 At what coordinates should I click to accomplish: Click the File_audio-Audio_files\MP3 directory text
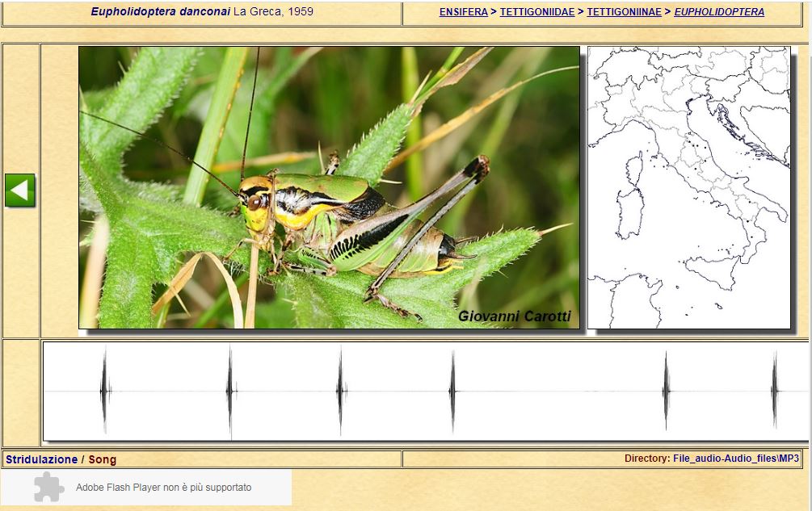coord(735,459)
